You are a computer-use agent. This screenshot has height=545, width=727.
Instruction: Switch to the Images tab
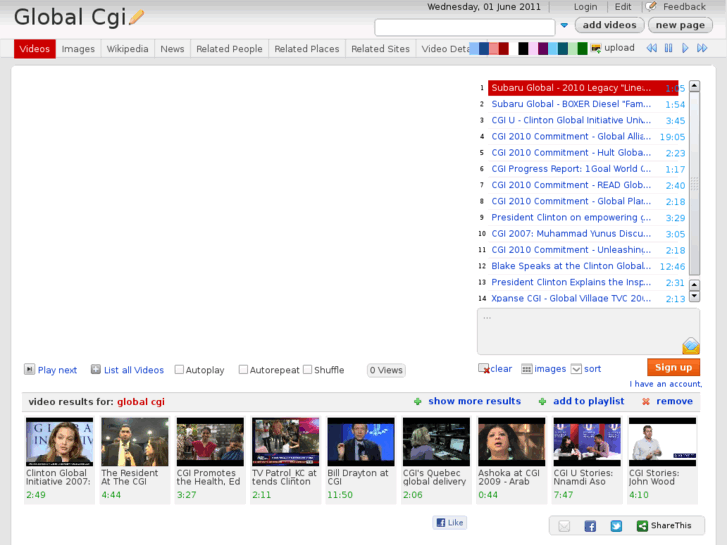[x=78, y=49]
